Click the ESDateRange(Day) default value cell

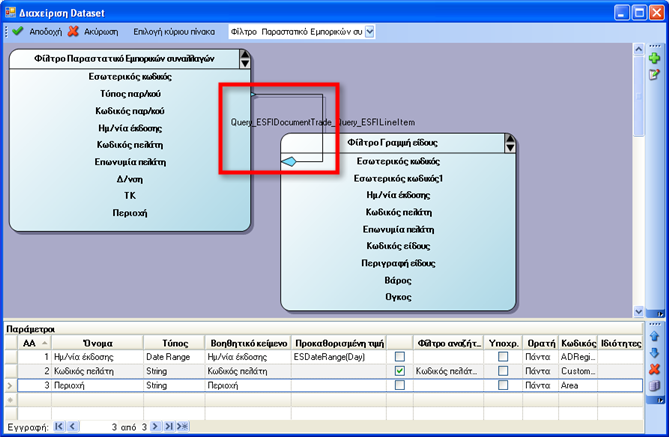[339, 357]
